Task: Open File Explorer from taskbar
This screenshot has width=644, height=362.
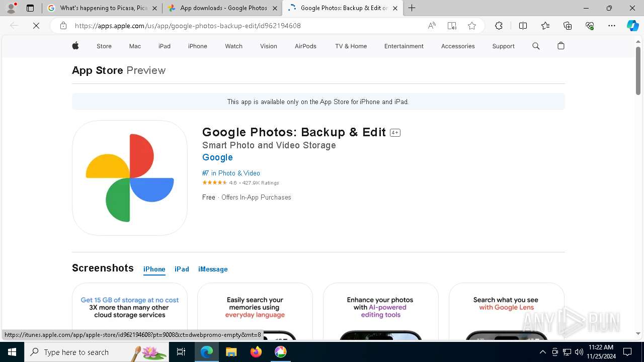Action: point(231,352)
